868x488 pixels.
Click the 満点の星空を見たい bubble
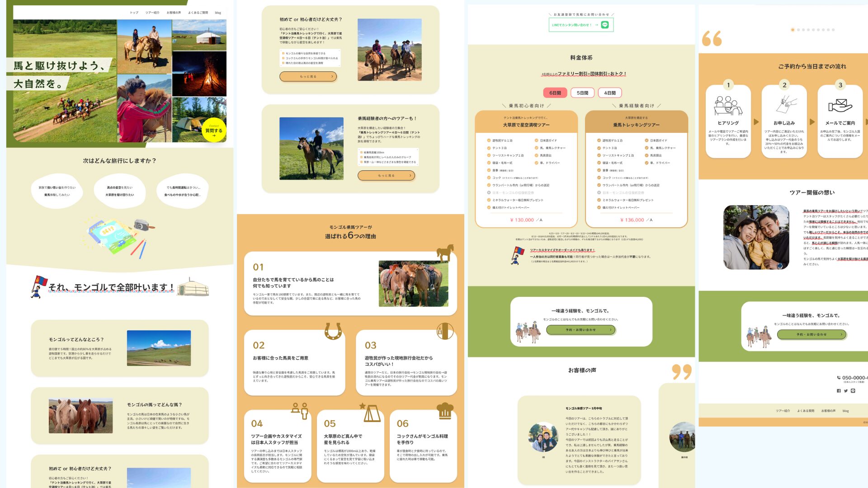(120, 191)
